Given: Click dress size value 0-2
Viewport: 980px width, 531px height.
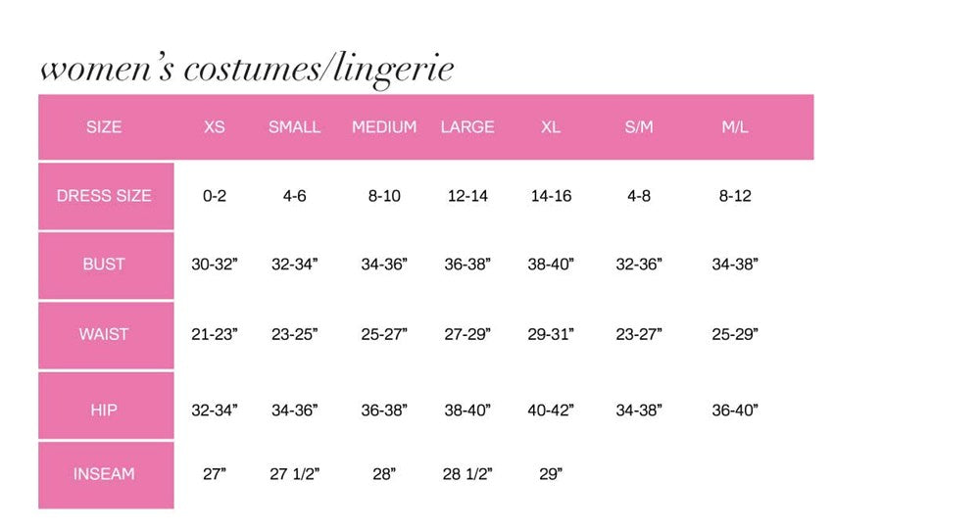Looking at the screenshot, I should (215, 196).
